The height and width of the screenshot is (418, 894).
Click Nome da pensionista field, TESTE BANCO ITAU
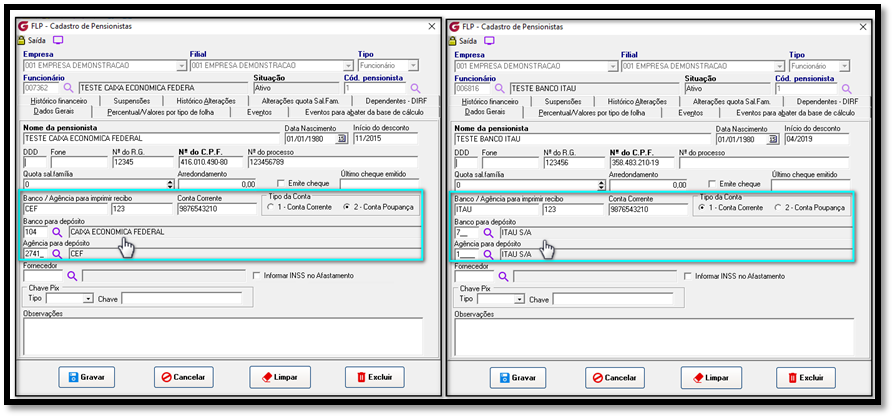pos(582,139)
